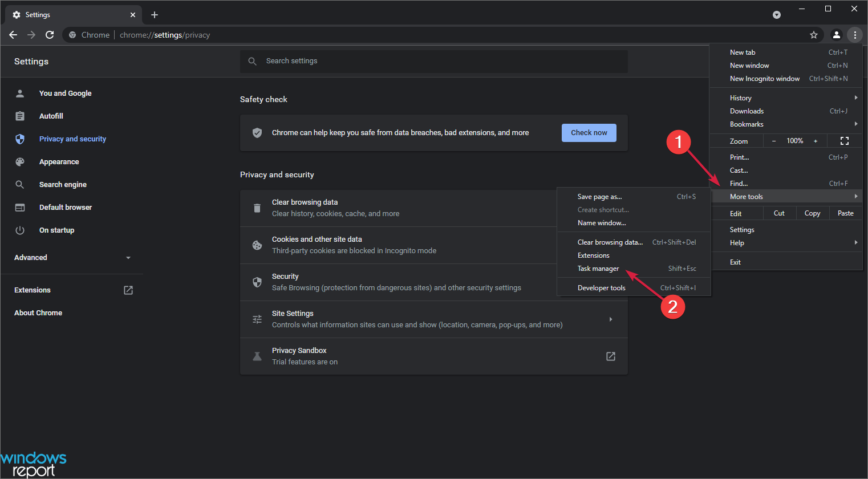Click the browser forward arrow
Viewport: 868px width, 479px height.
[x=31, y=35]
